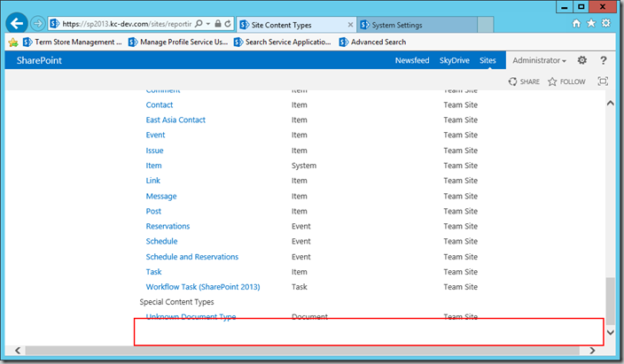Open SharePoint settings gear icon
Viewport: 624px width, 364px height.
[x=581, y=60]
